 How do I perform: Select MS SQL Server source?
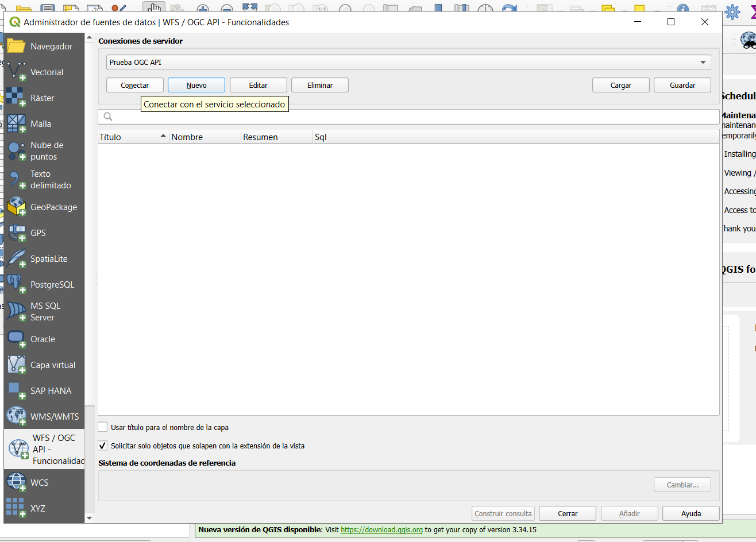point(44,312)
